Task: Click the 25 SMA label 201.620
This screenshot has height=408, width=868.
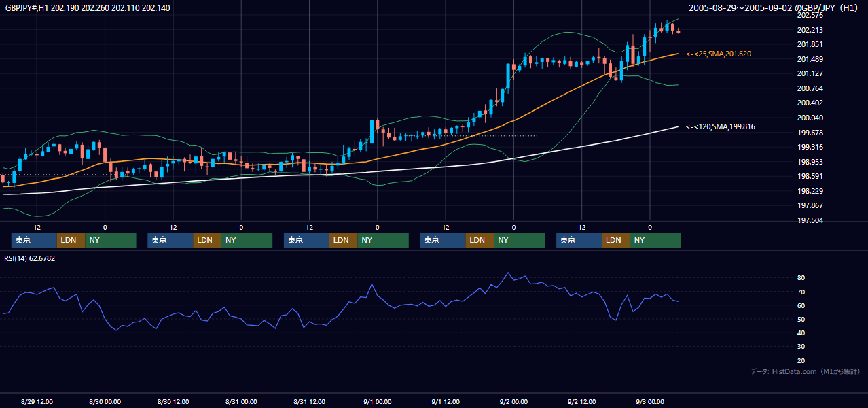Action: click(719, 54)
